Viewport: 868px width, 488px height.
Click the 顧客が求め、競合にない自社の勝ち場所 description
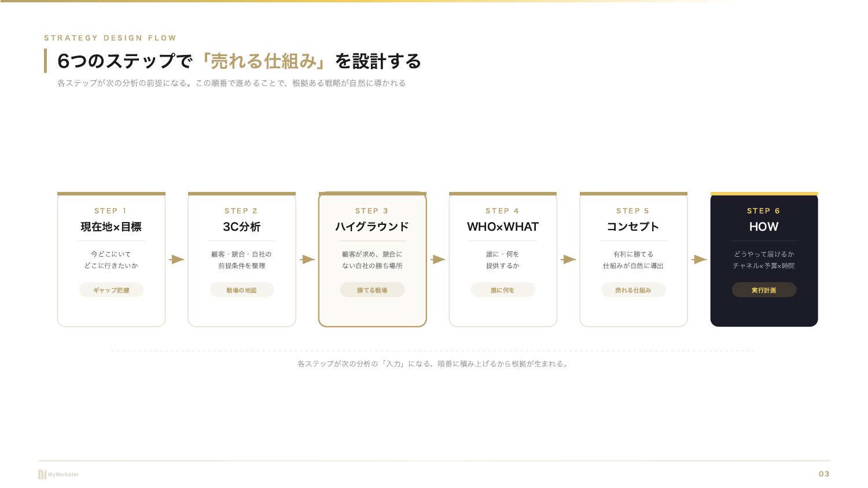(372, 260)
